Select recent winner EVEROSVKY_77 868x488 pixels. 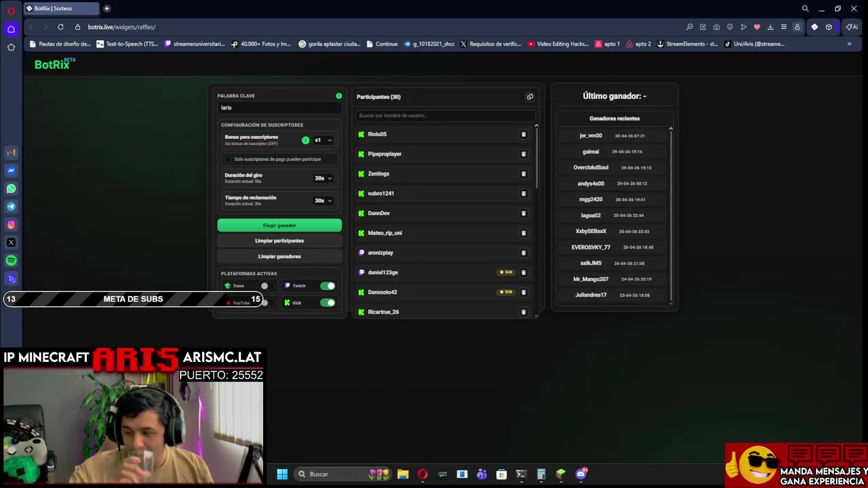pos(591,247)
